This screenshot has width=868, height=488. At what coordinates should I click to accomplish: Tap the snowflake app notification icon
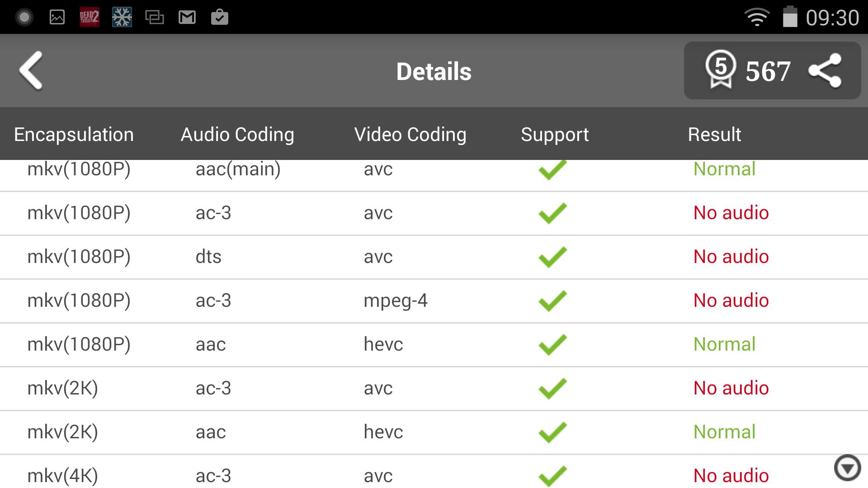pos(122,17)
